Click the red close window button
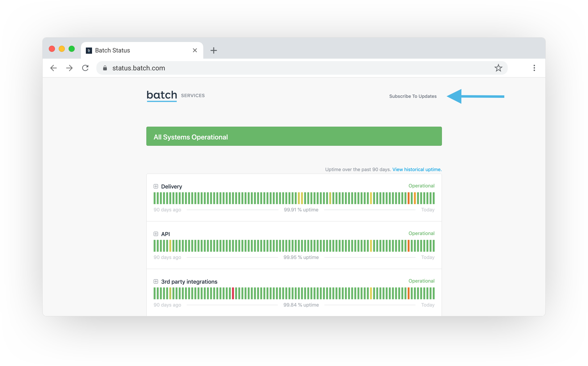Image resolution: width=588 pixels, height=366 pixels. coord(52,49)
